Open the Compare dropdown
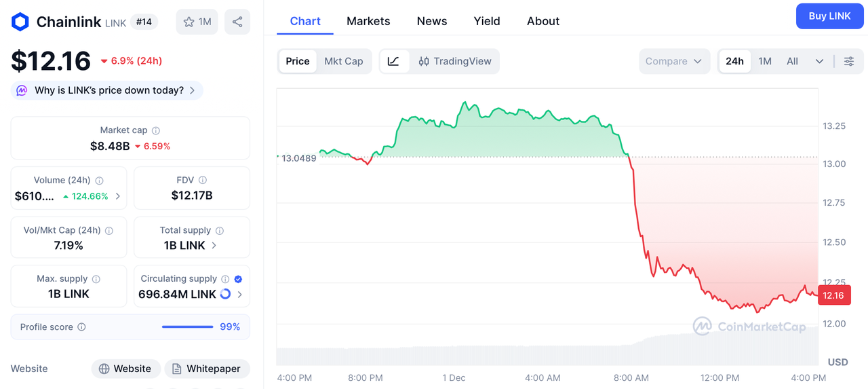The width and height of the screenshot is (868, 389). point(674,61)
